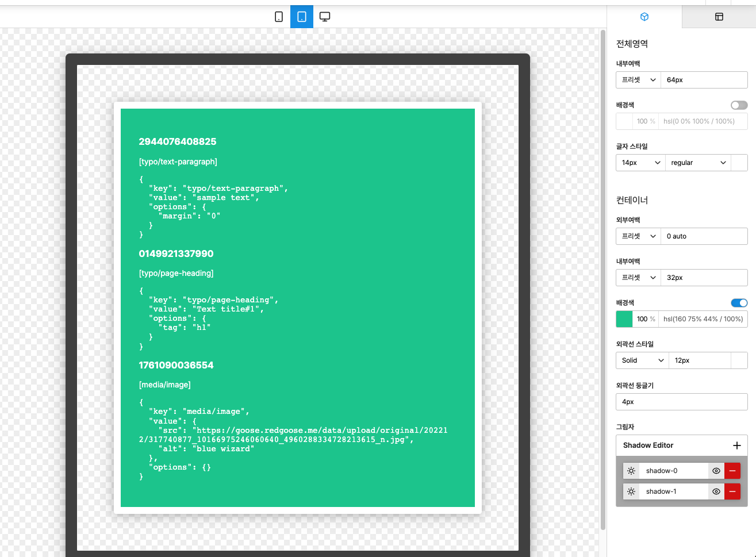Click the green background color swatch
The width and height of the screenshot is (756, 557).
[x=624, y=319]
